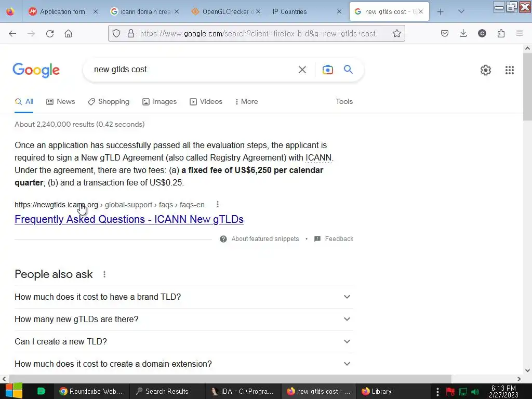Switch to icann domain crea tab
This screenshot has width=532, height=399.
145,11
